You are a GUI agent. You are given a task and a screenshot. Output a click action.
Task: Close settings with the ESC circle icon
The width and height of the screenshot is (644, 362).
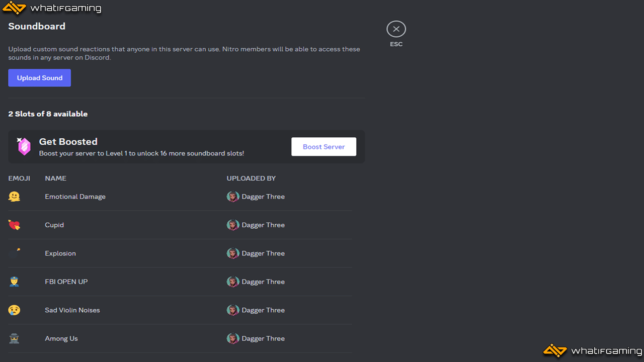coord(396,29)
